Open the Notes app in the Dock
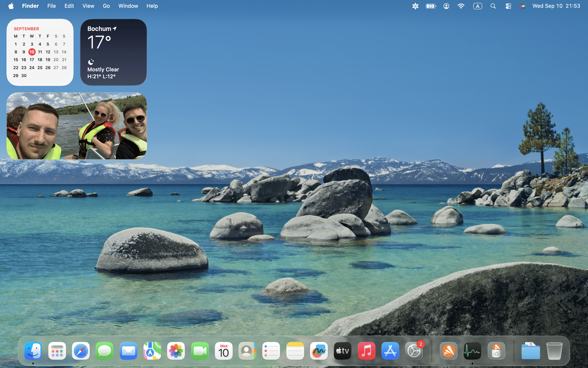588x368 pixels. pos(295,351)
